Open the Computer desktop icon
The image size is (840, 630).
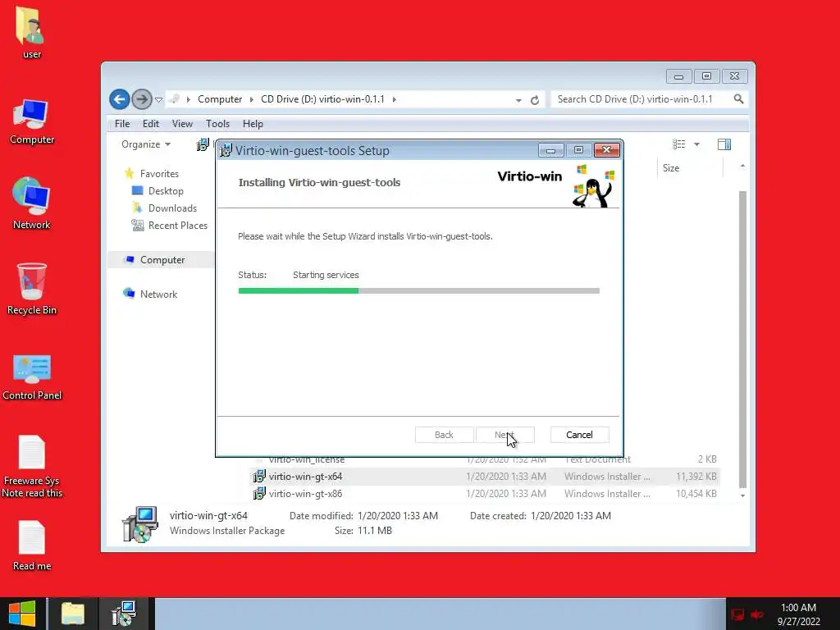coord(31,121)
